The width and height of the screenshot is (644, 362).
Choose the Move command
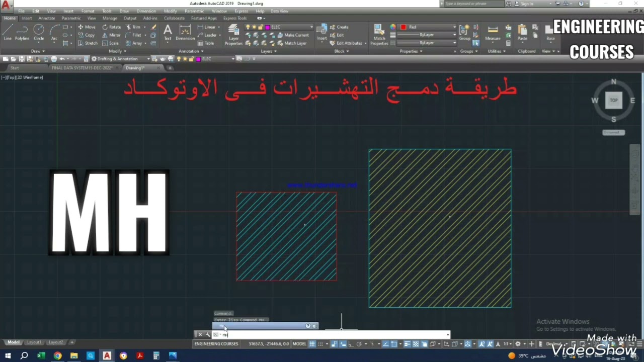coord(87,27)
